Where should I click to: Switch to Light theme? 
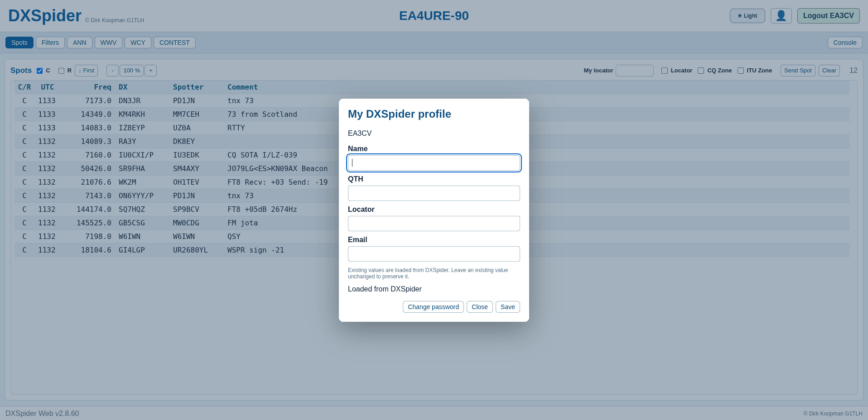tap(747, 16)
